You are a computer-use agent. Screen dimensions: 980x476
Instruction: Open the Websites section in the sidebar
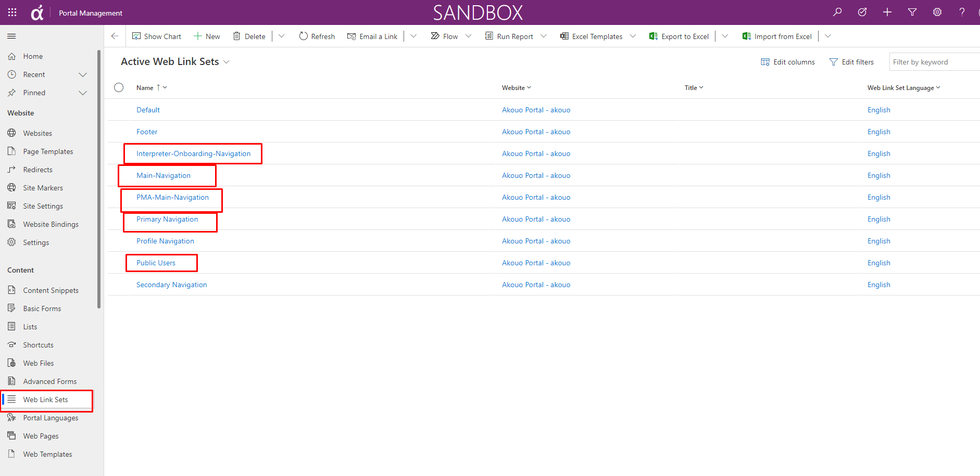[x=36, y=133]
